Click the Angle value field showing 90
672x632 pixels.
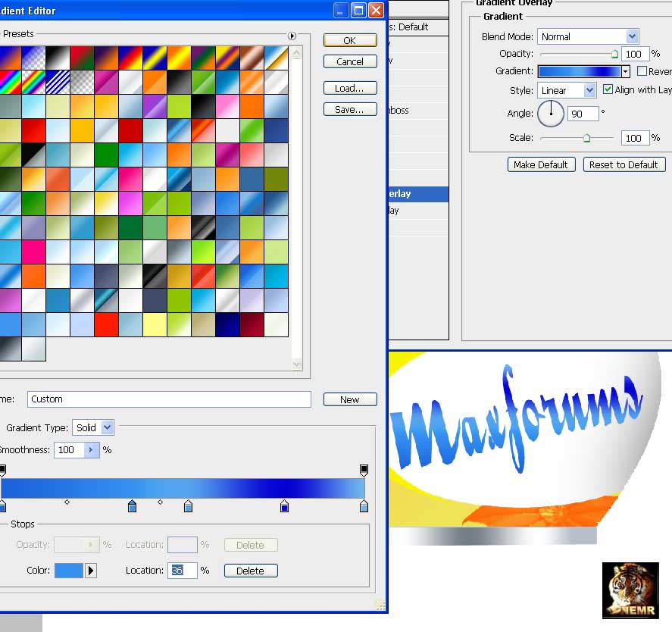(583, 114)
